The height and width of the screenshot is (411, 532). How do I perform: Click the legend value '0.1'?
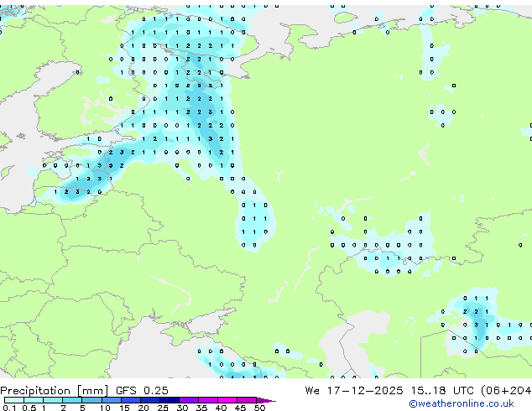tap(10, 408)
